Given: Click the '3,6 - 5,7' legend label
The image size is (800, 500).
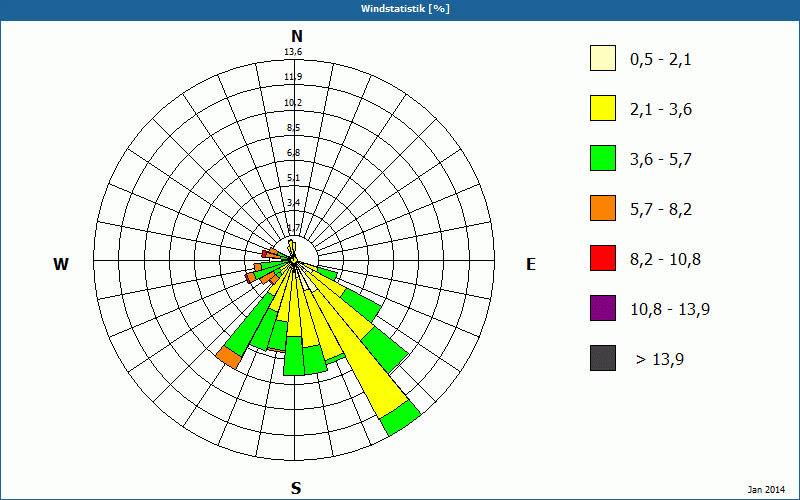Looking at the screenshot, I should click(x=661, y=160).
